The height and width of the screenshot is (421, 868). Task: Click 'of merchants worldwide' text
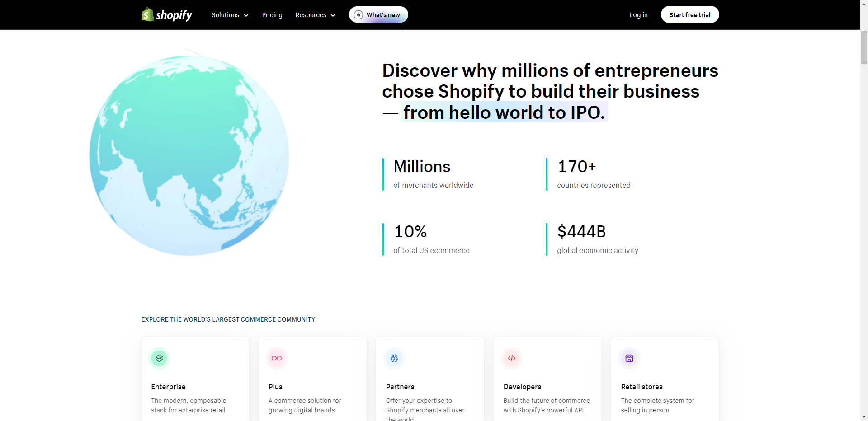pyautogui.click(x=434, y=185)
